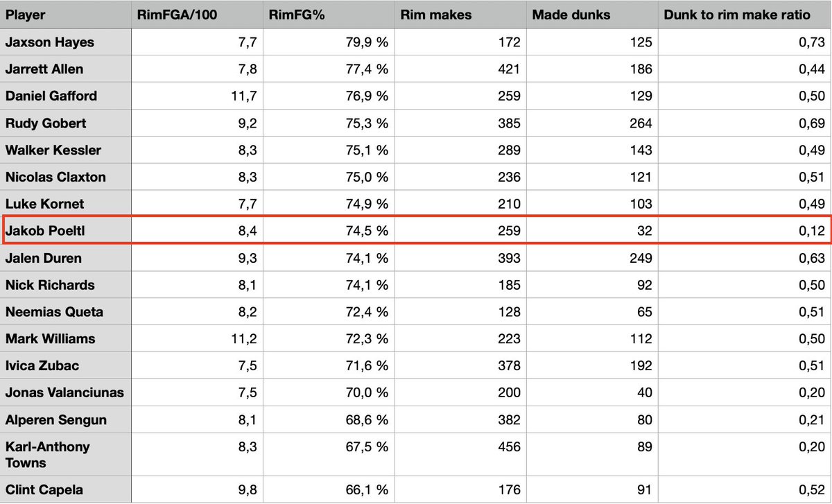Click Alperen Sengun RimFG% cell 68,6 %
This screenshot has width=832, height=504.
click(329, 419)
